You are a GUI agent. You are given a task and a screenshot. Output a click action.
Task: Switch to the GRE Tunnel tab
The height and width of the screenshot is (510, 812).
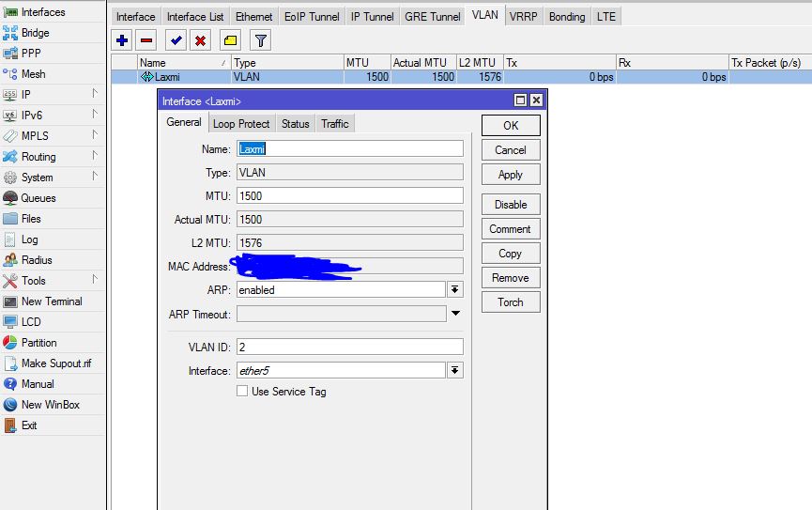click(x=433, y=17)
